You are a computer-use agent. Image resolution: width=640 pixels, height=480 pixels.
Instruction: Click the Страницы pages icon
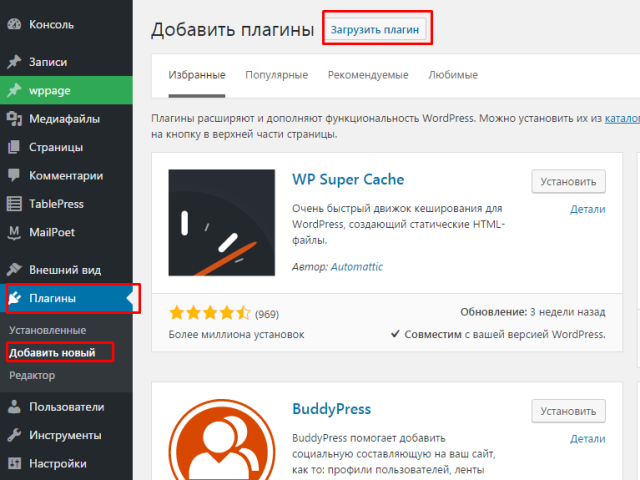[x=14, y=147]
